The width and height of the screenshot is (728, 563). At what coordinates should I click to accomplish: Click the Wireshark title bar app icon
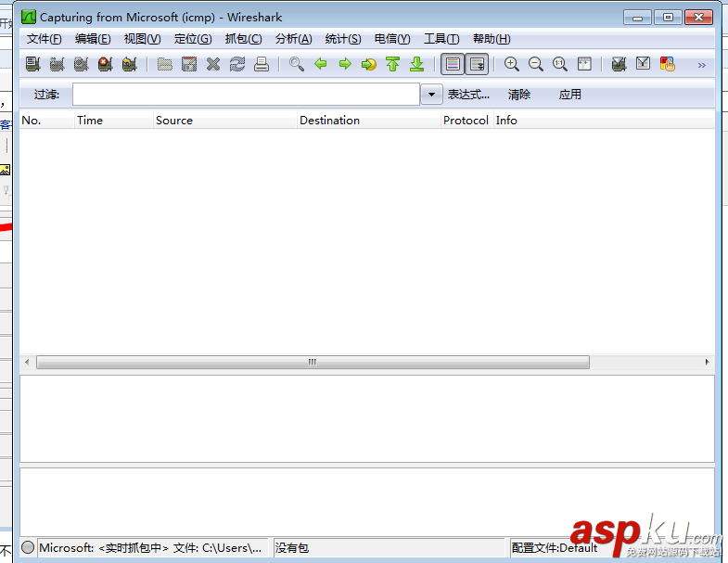(29, 17)
